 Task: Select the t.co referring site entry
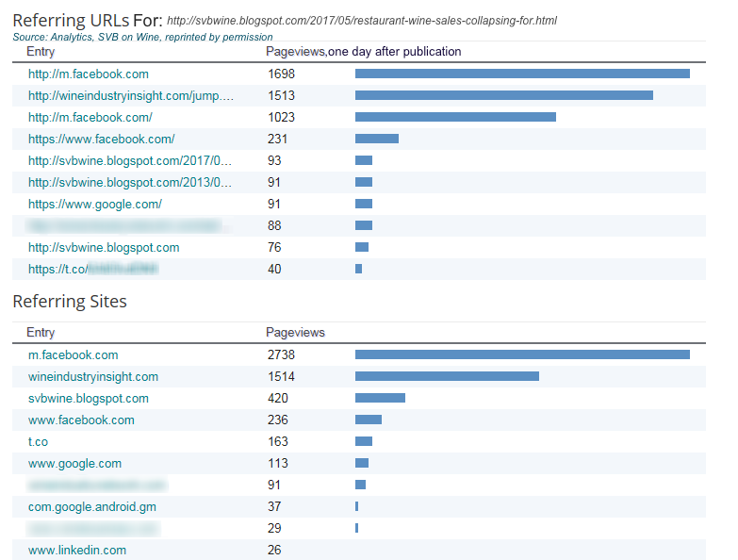[x=38, y=441]
